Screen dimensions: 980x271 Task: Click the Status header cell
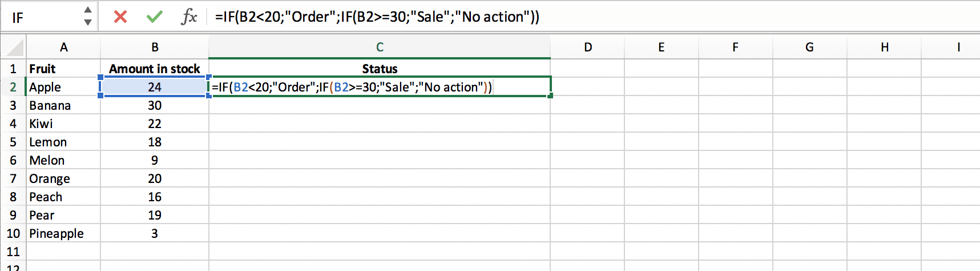click(x=380, y=69)
